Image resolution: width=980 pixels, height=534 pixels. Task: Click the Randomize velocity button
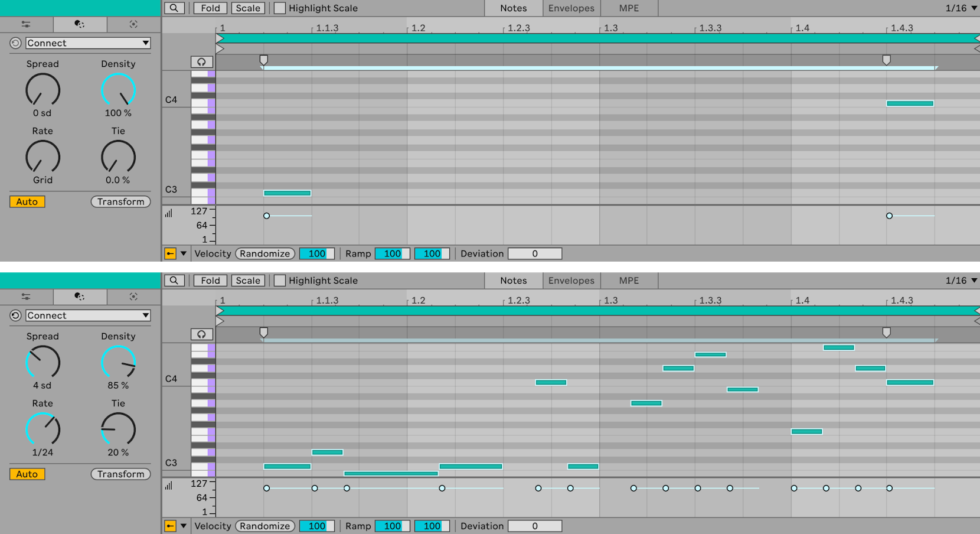pyautogui.click(x=264, y=253)
